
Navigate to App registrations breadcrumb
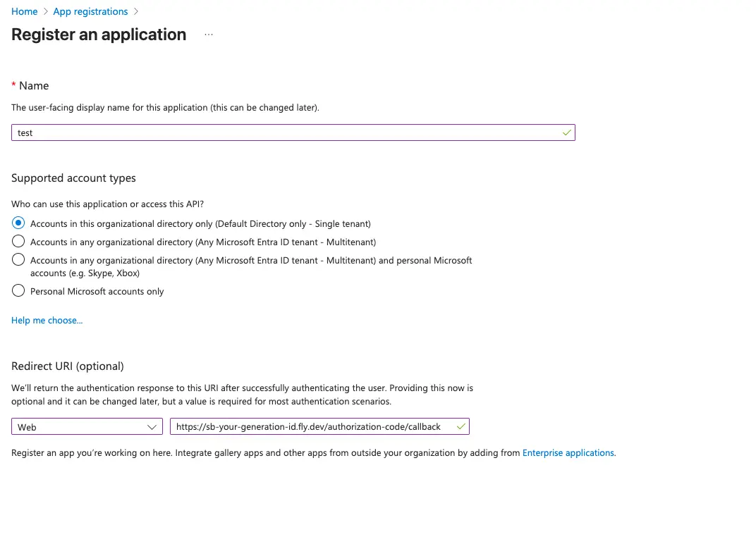[x=91, y=12]
